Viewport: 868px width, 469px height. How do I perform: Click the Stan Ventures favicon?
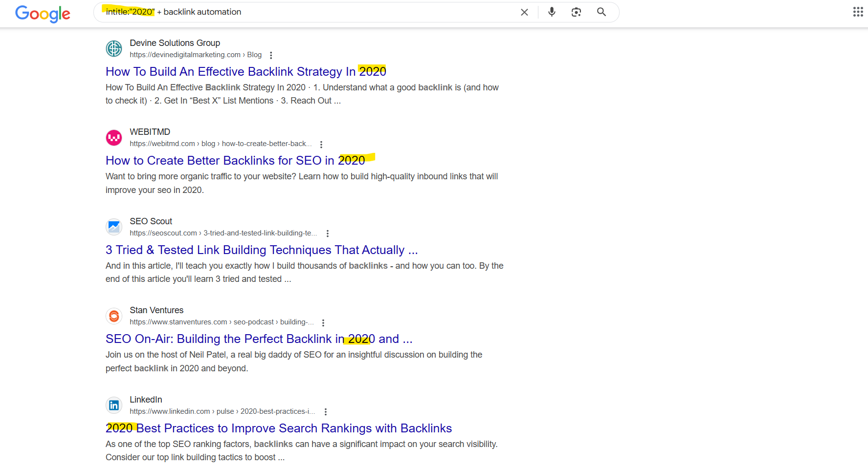(x=114, y=316)
